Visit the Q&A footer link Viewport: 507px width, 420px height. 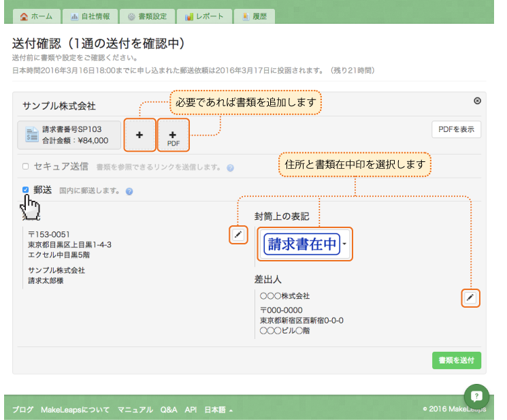click(169, 410)
